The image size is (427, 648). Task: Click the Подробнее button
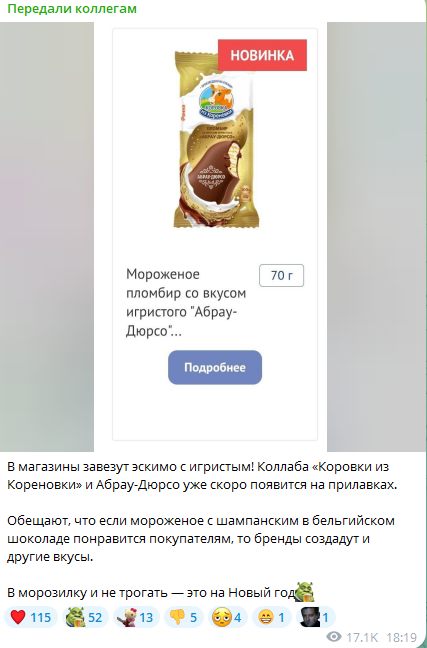(x=215, y=367)
